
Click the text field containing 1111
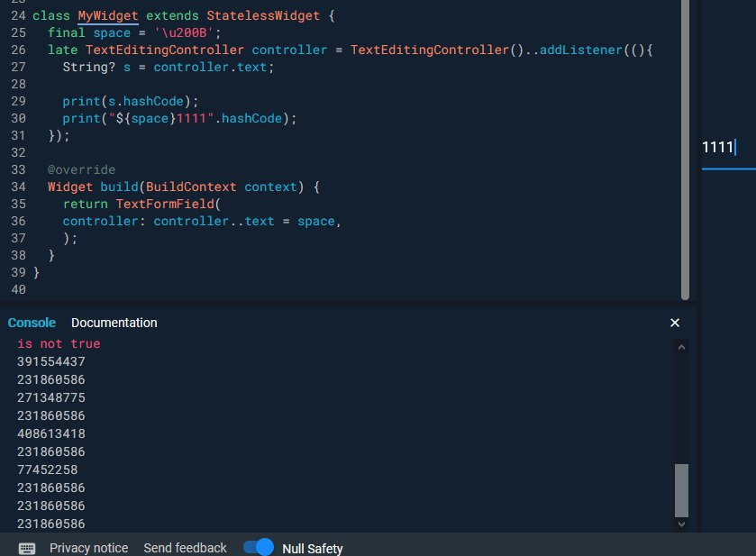729,148
